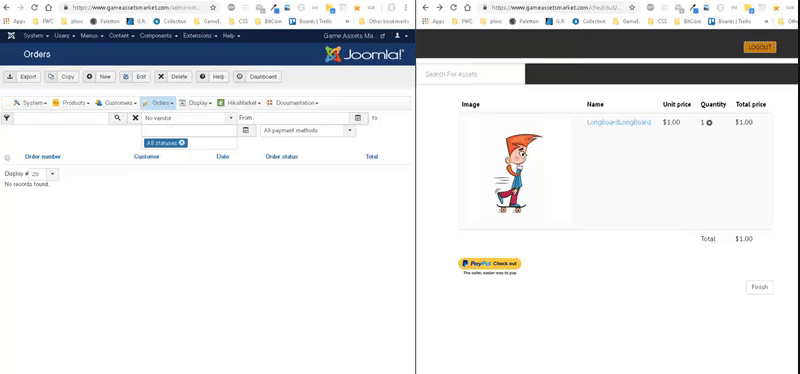Change the Display number dropdown
Image resolution: width=800 pixels, height=374 pixels.
point(43,174)
